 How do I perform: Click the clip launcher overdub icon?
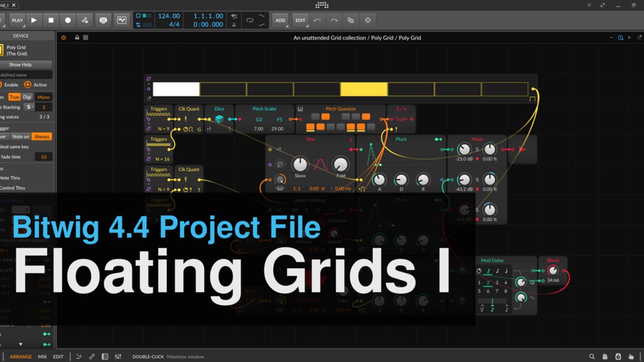tap(121, 20)
